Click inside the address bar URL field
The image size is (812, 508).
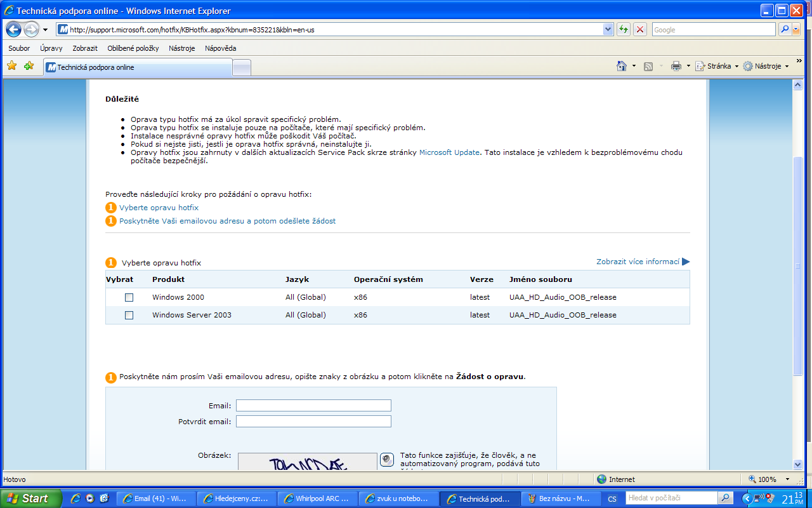pos(335,30)
